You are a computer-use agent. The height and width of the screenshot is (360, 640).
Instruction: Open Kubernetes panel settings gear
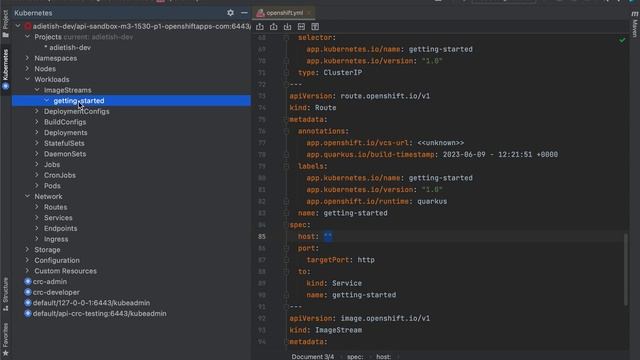point(230,13)
